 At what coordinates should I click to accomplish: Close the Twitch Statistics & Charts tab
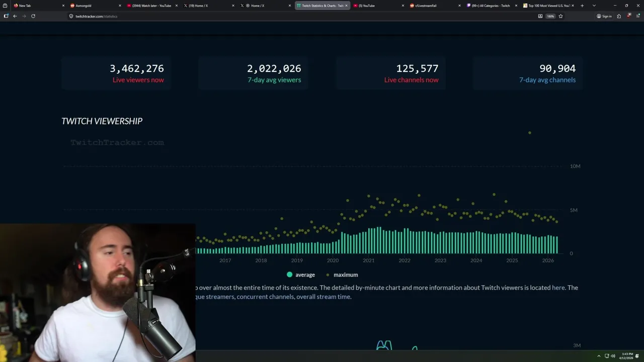346,6
